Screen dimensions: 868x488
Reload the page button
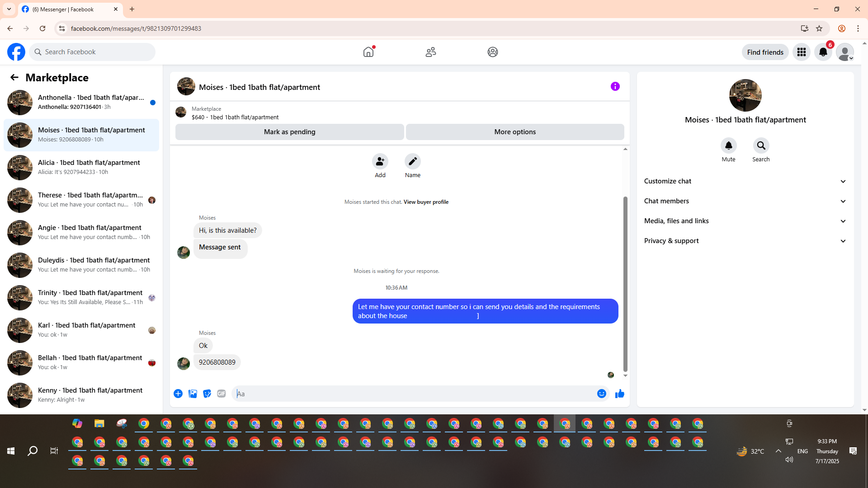click(x=42, y=28)
